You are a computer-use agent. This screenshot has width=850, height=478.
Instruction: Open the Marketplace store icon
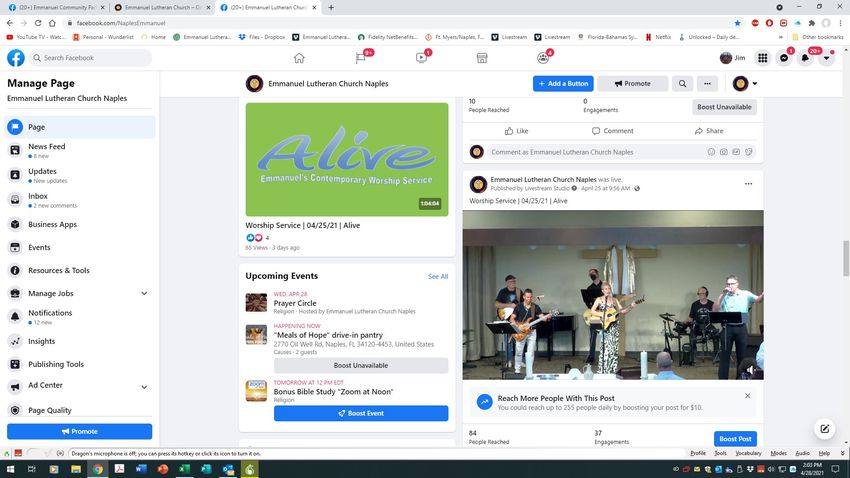click(x=482, y=58)
